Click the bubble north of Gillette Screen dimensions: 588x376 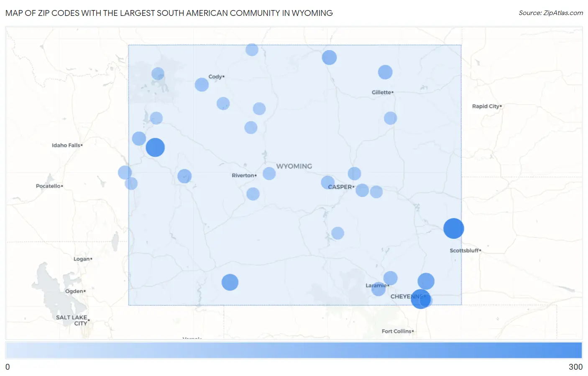[385, 72]
